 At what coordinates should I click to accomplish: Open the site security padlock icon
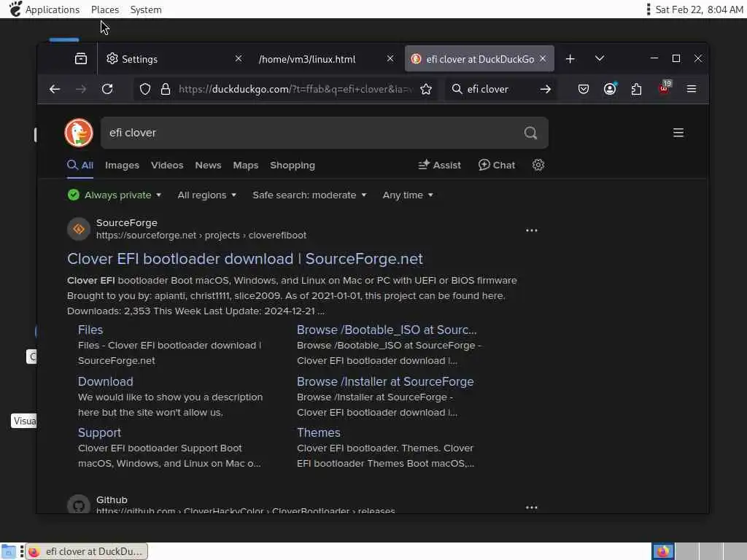pyautogui.click(x=166, y=89)
